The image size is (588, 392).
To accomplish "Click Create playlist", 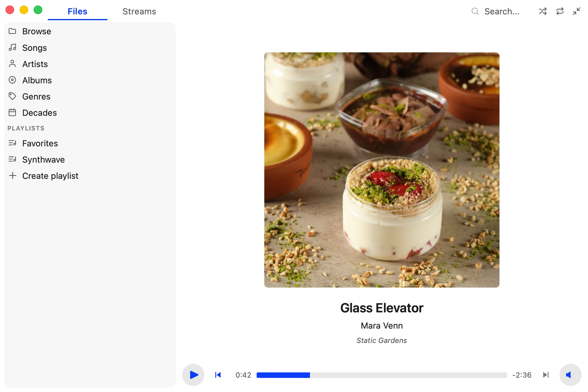I will pos(90,175).
